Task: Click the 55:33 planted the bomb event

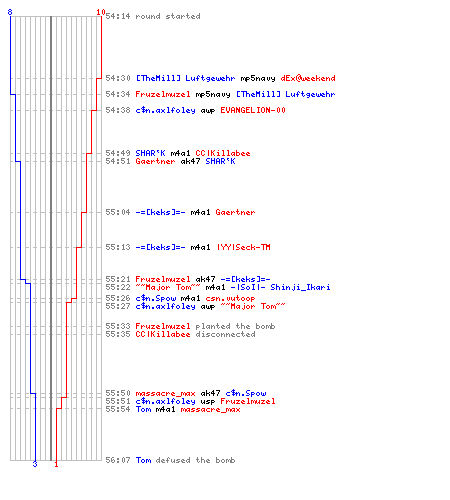Action: tap(190, 326)
